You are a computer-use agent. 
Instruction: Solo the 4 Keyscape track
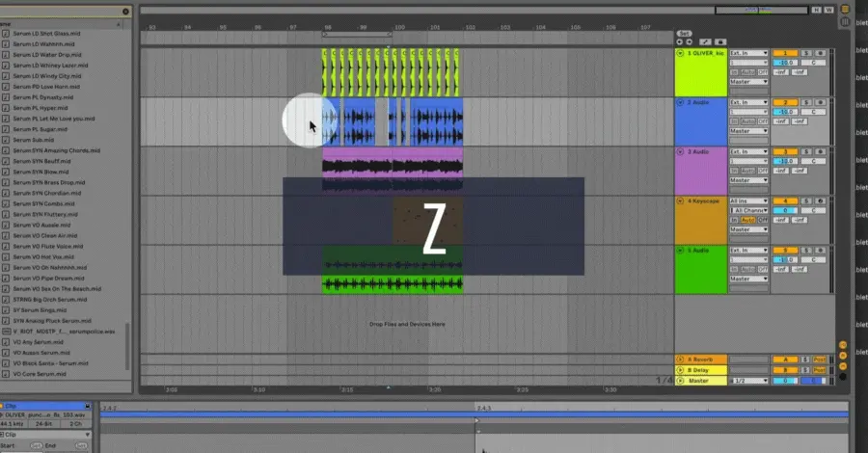(806, 200)
